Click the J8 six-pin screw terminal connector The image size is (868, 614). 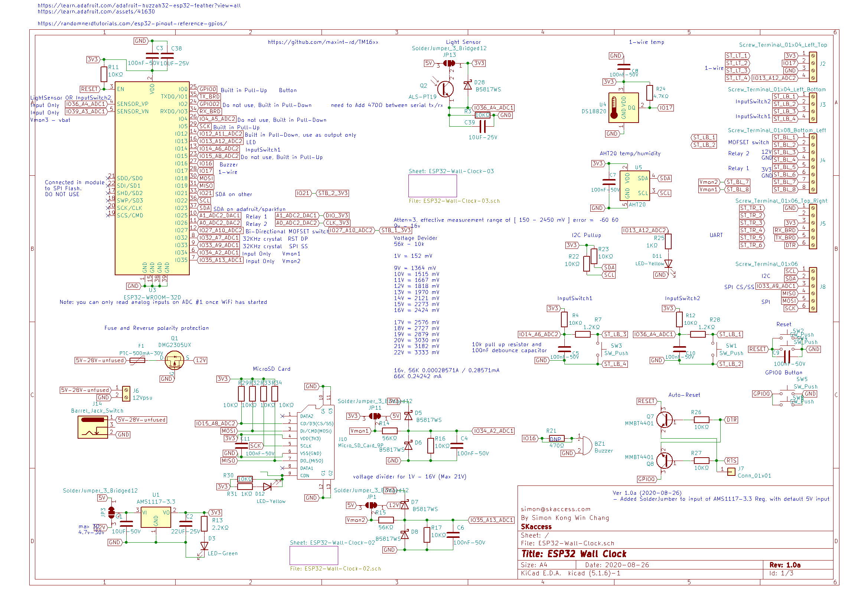click(x=813, y=290)
